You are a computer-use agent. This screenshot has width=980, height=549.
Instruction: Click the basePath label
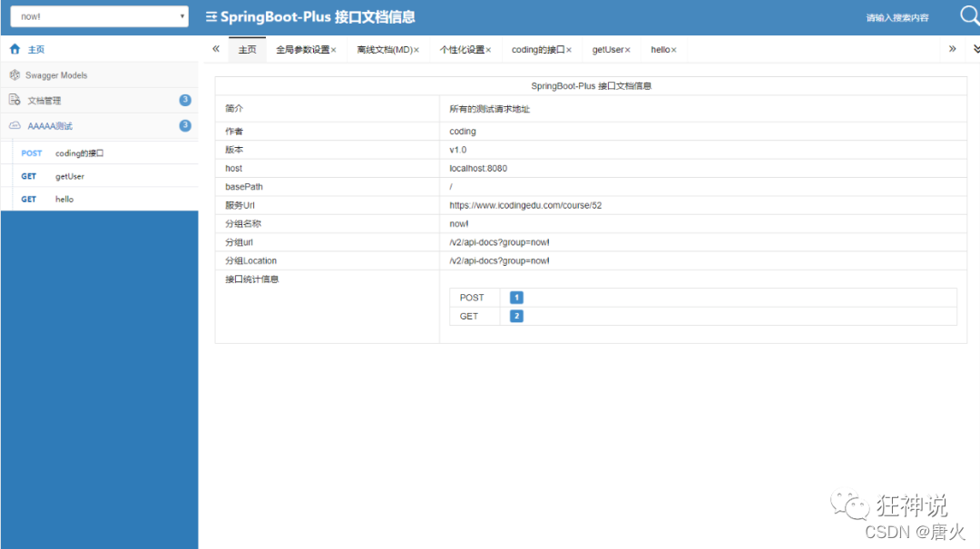pyautogui.click(x=244, y=187)
